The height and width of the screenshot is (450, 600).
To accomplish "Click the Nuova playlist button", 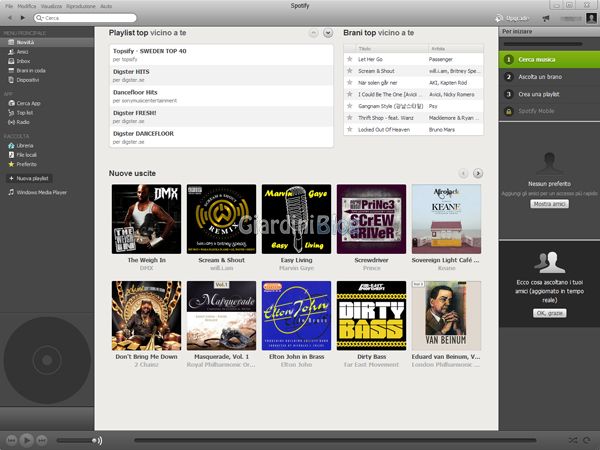I will tap(29, 178).
